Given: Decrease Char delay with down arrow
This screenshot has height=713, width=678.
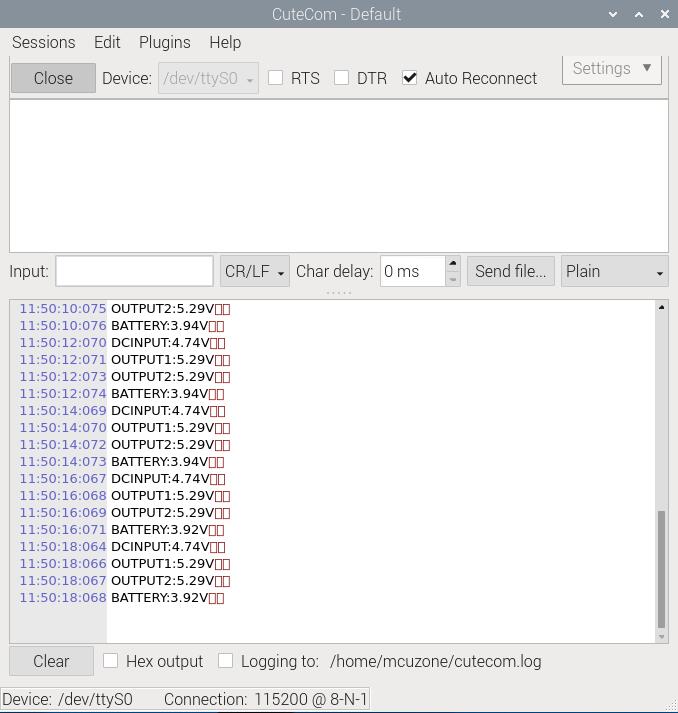Looking at the screenshot, I should (452, 279).
